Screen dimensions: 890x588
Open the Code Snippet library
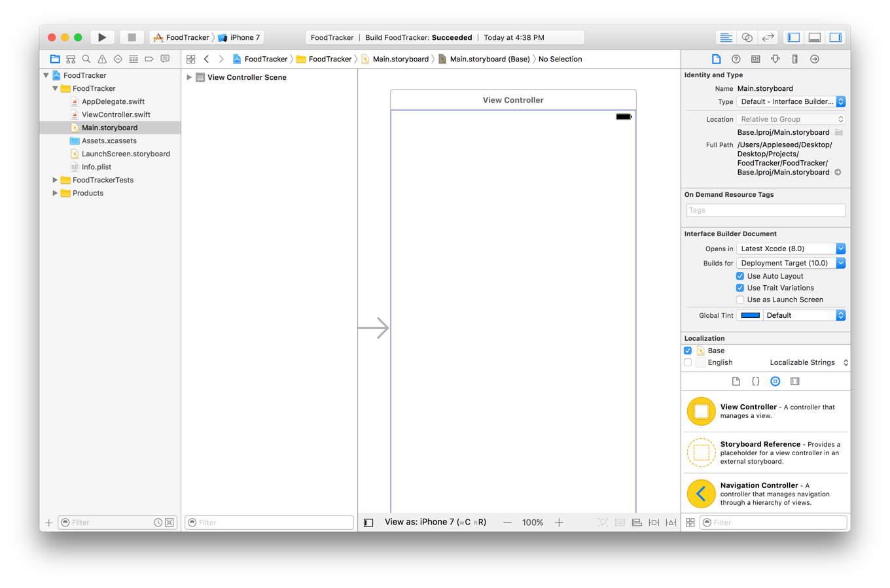pyautogui.click(x=755, y=381)
